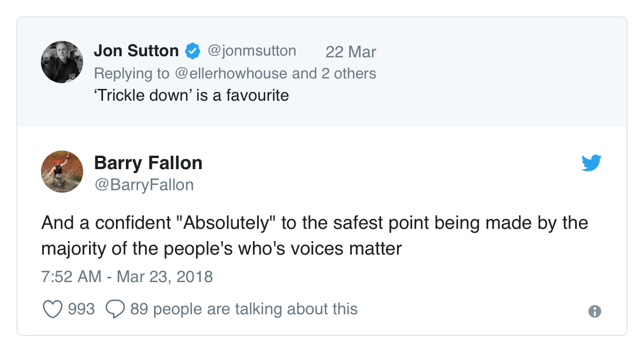Open Jon Sutton's name link
This screenshot has height=350, width=644.
[x=136, y=51]
